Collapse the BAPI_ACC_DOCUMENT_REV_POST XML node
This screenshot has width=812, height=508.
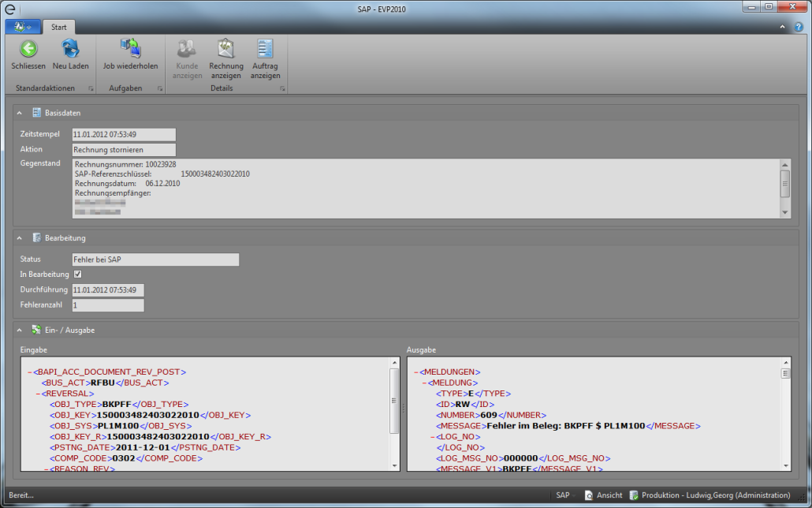[29, 372]
